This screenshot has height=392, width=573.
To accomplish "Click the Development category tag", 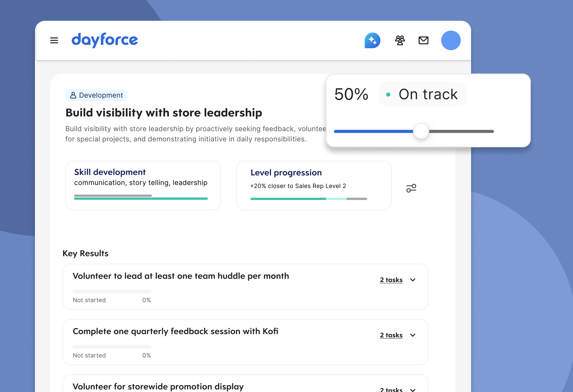I will tap(96, 95).
